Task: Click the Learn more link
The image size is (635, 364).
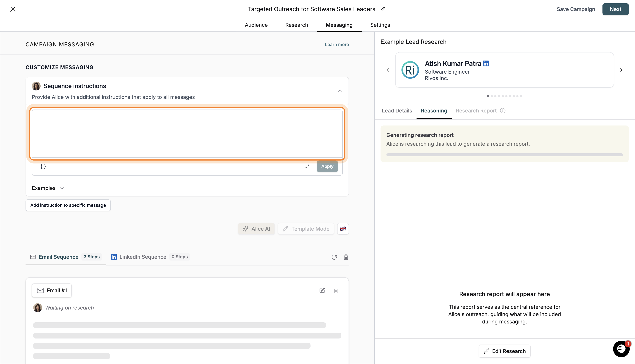Action: [x=337, y=45]
